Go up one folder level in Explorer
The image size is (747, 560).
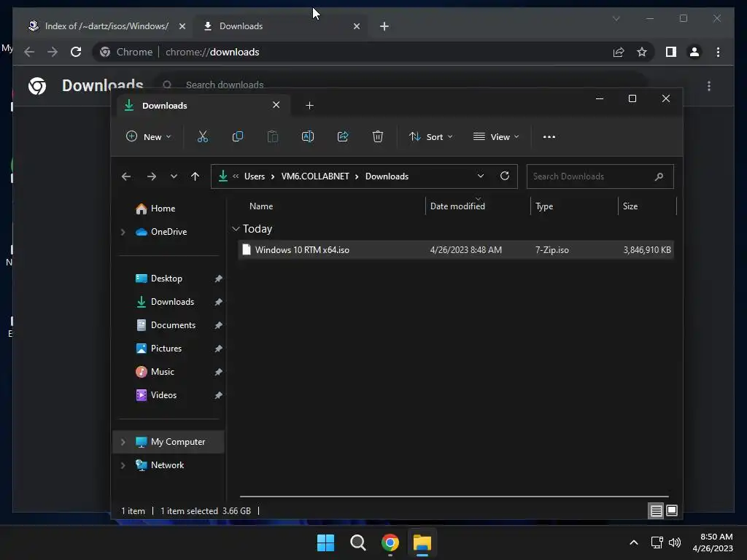coord(195,176)
